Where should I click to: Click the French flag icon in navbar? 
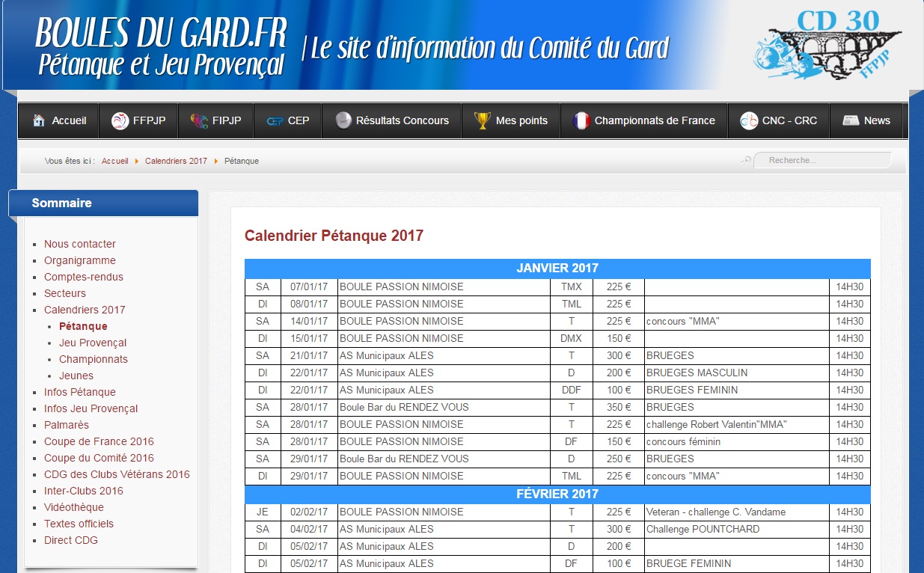[x=581, y=120]
